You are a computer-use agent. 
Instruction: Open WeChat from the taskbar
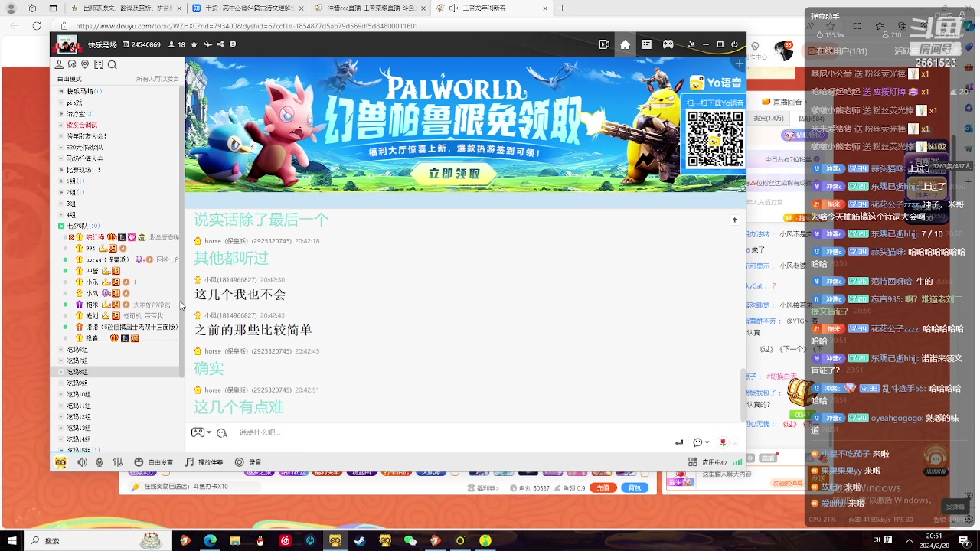click(410, 540)
